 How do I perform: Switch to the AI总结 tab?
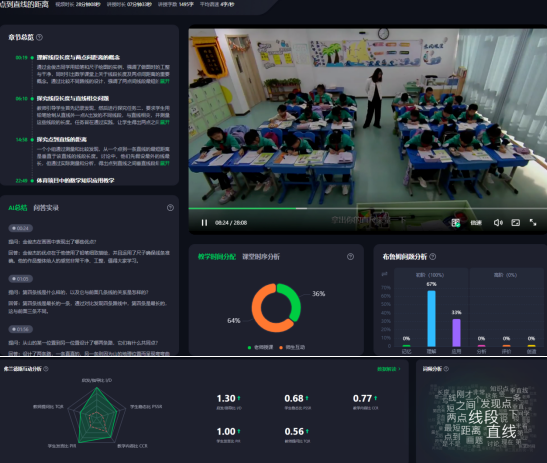tap(18, 208)
